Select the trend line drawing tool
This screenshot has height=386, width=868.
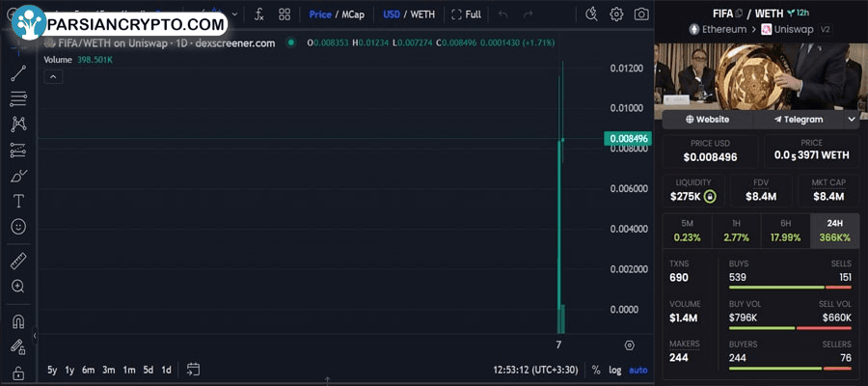pyautogui.click(x=18, y=73)
